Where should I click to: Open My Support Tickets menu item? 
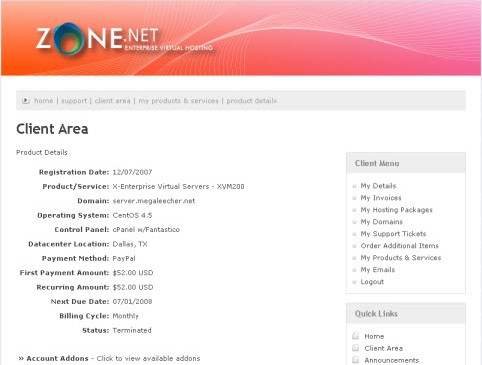pos(393,234)
